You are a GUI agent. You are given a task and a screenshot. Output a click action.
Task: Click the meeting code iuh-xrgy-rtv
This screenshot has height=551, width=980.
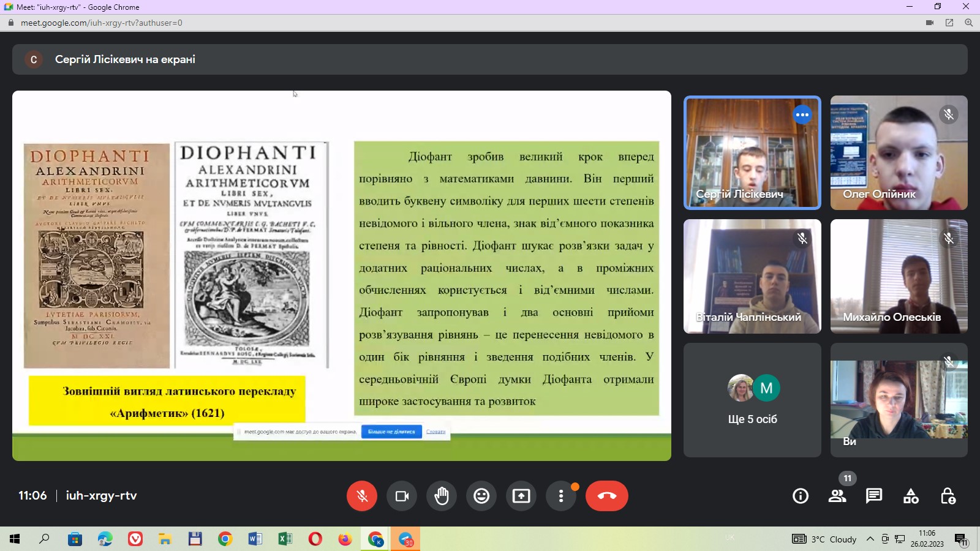tap(102, 496)
